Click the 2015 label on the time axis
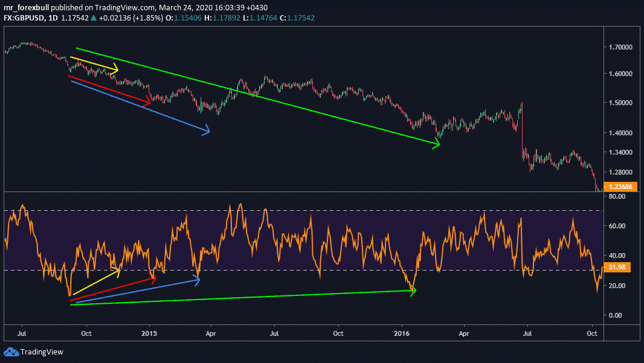Screen dimensions: 644x363 tap(149, 333)
